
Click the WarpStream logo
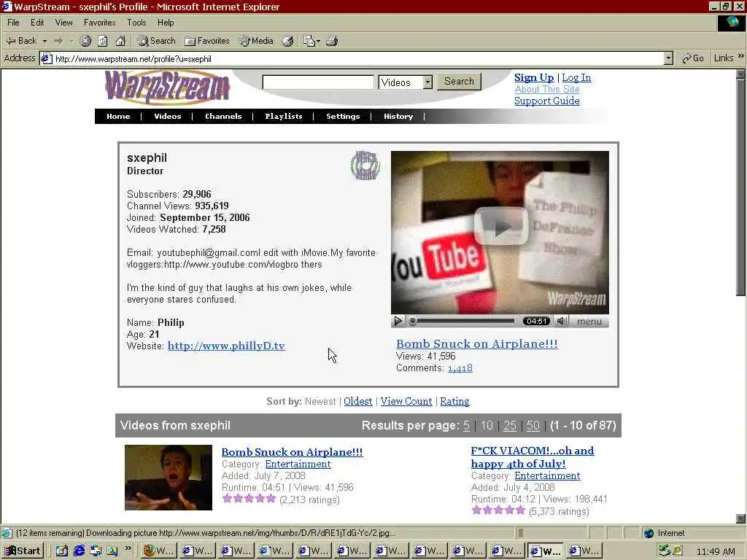[x=167, y=87]
